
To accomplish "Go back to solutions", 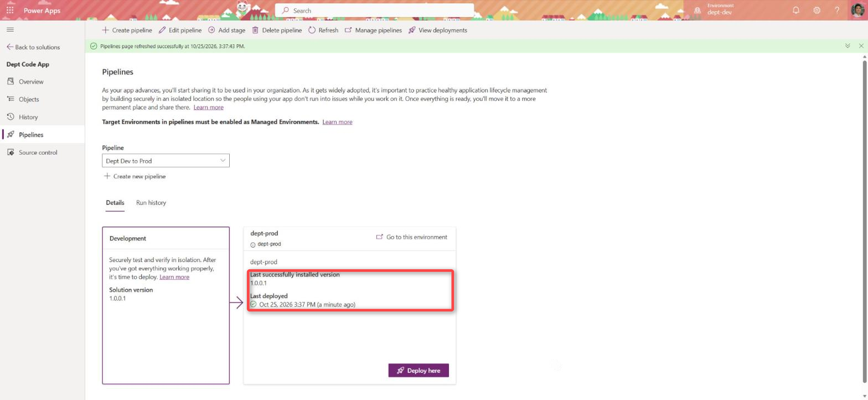I will point(33,47).
